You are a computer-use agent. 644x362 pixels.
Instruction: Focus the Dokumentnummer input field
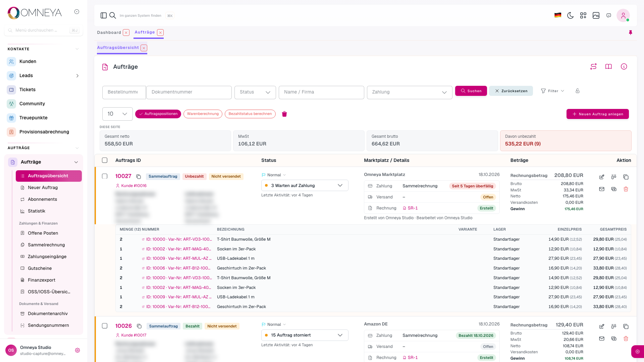189,92
